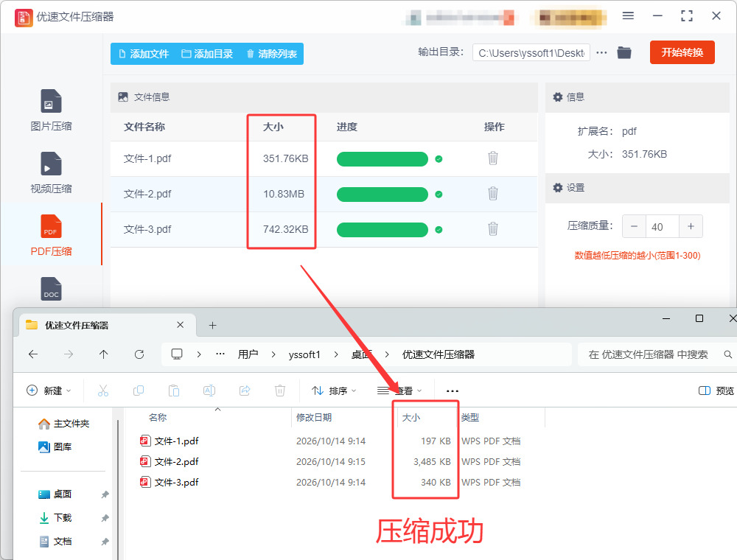The width and height of the screenshot is (737, 560).
Task: Expand the 查看 view dropdown
Action: coord(400,391)
